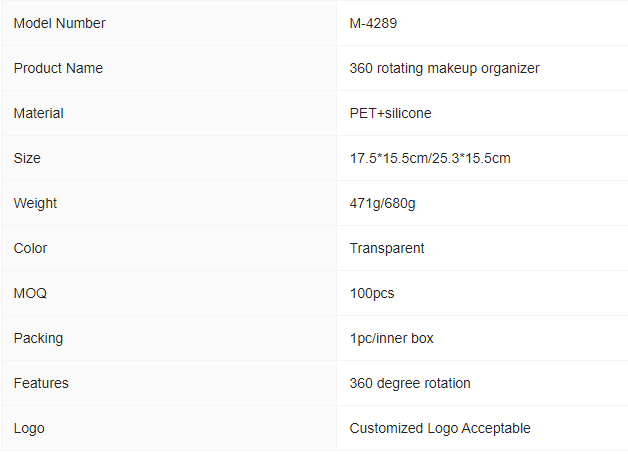Select the PET+silicone material value
Screen dimensions: 628x454
point(390,113)
